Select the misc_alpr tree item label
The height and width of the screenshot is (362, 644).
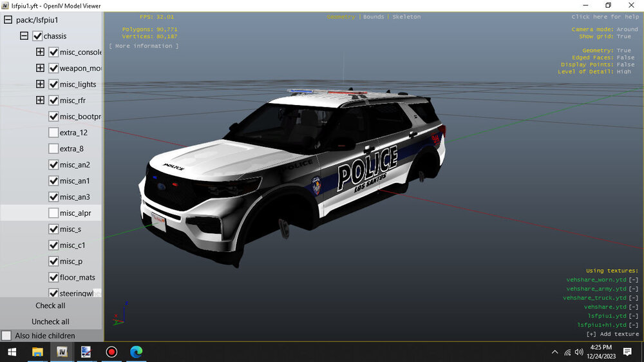pyautogui.click(x=75, y=213)
